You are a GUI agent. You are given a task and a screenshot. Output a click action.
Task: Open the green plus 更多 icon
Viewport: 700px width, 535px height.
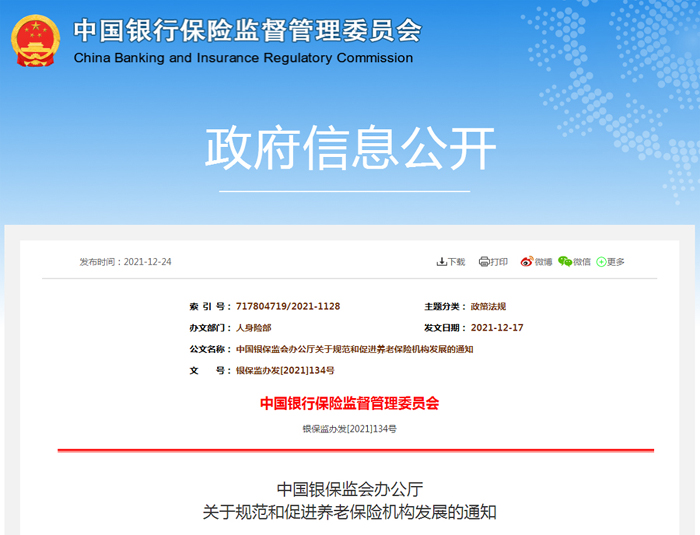601,262
